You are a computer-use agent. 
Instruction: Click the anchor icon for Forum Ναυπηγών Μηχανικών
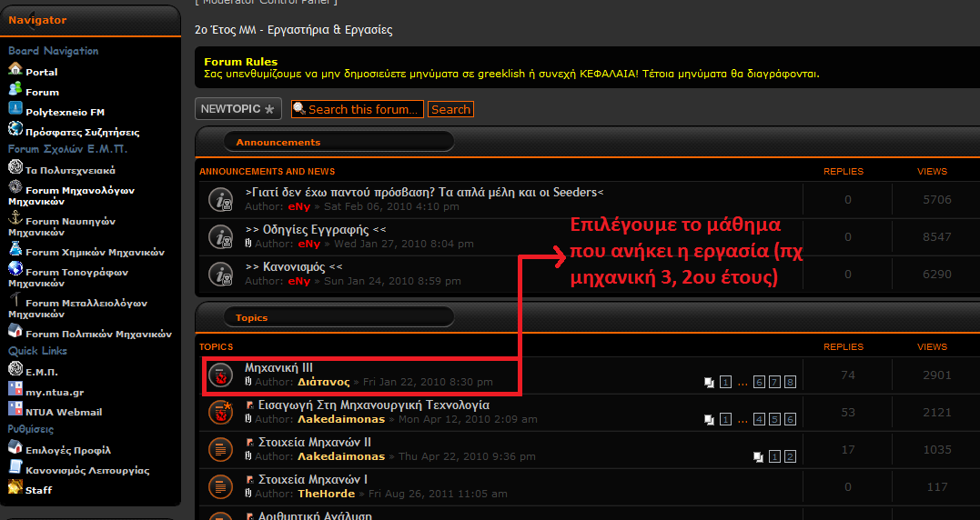15,218
